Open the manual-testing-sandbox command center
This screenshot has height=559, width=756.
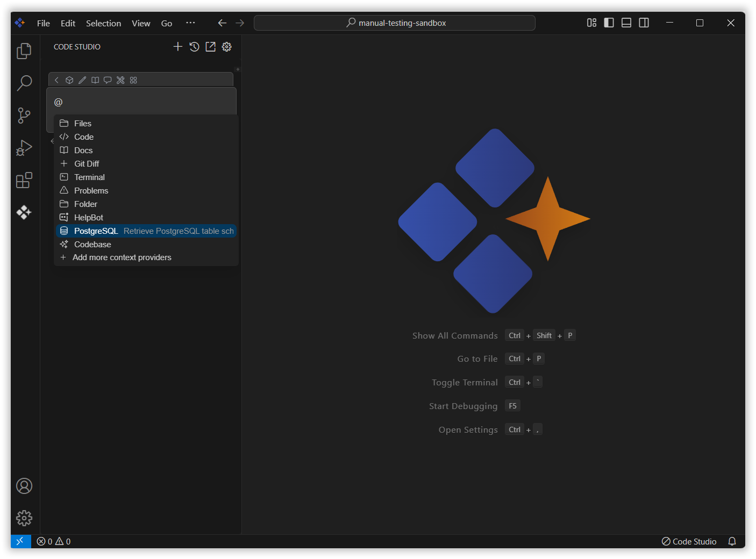pos(395,23)
